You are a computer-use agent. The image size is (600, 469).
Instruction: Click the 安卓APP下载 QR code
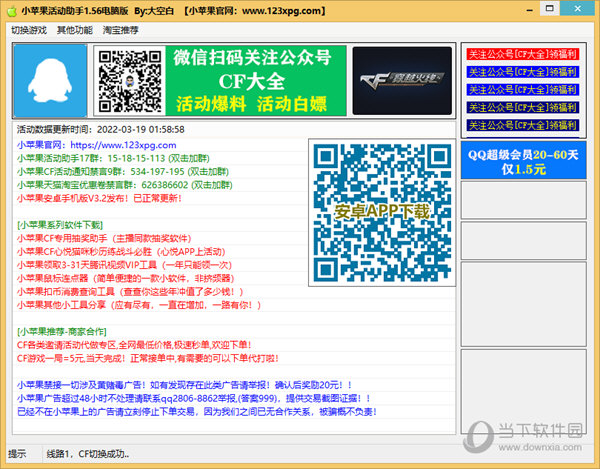[x=382, y=212]
